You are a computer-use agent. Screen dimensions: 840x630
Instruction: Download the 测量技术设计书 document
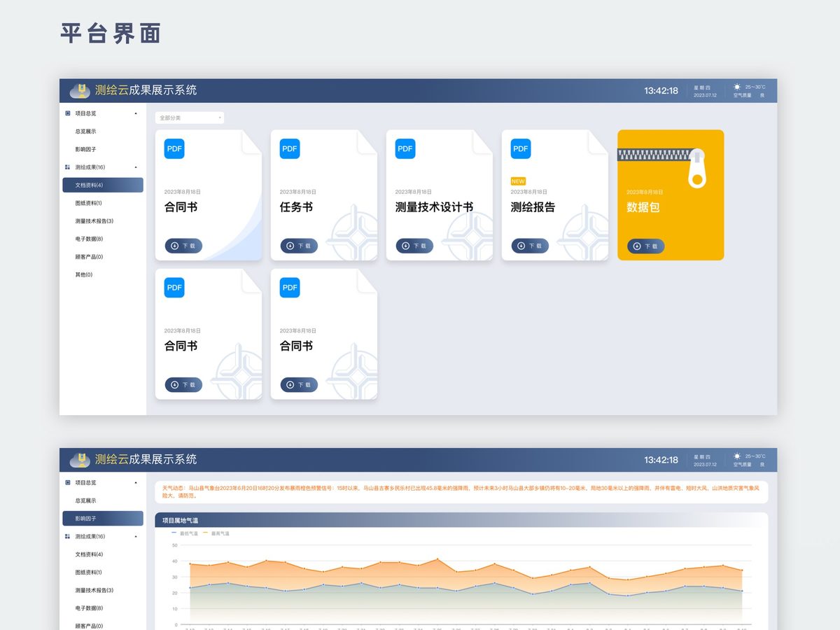(414, 246)
